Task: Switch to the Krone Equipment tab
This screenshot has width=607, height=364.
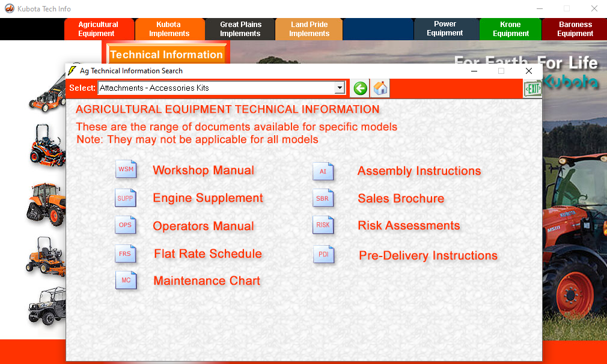Action: pyautogui.click(x=510, y=29)
